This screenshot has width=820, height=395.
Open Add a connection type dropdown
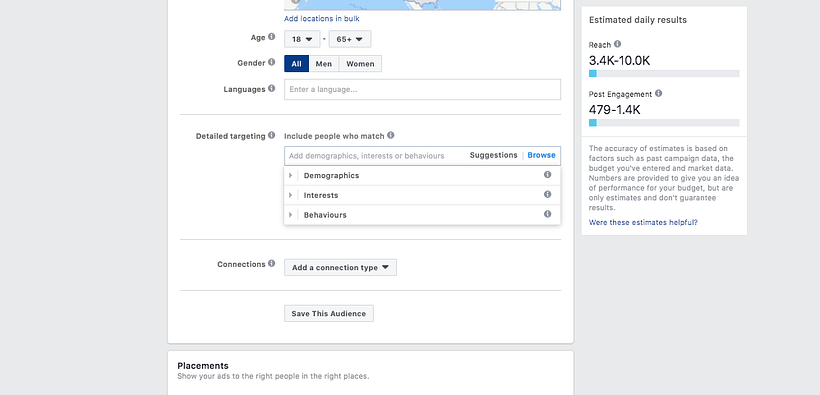(340, 267)
